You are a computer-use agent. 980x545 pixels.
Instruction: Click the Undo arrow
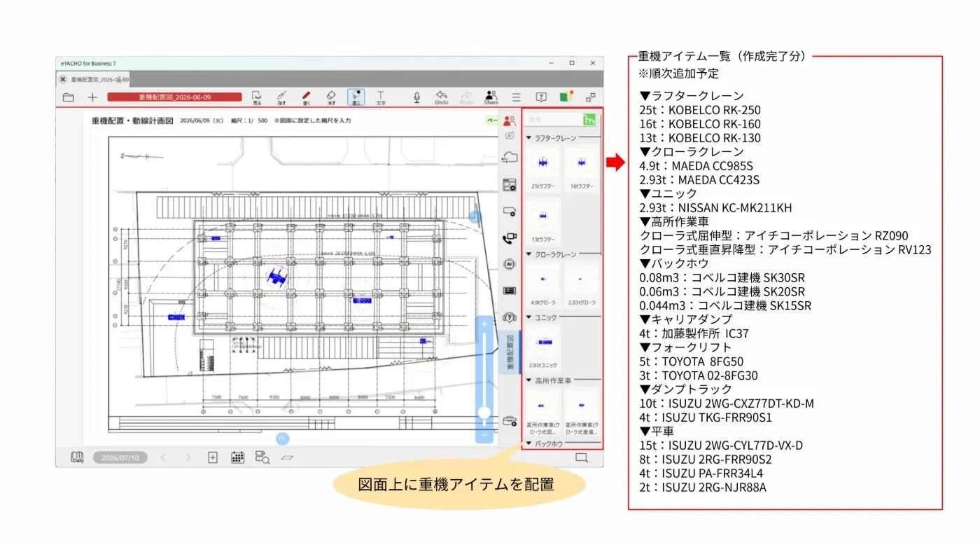(x=441, y=97)
